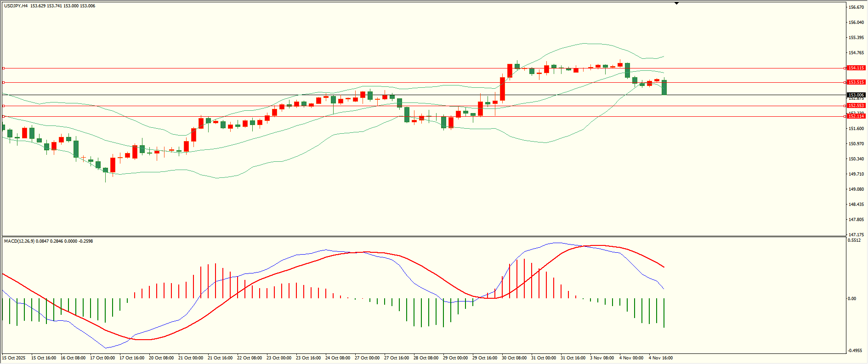Click the last green MACD histogram bar

664,313
